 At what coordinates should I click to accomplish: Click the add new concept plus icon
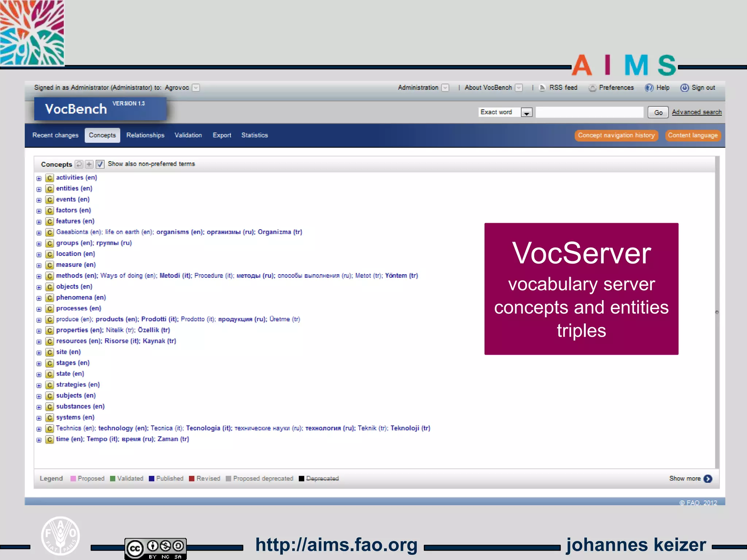(89, 164)
